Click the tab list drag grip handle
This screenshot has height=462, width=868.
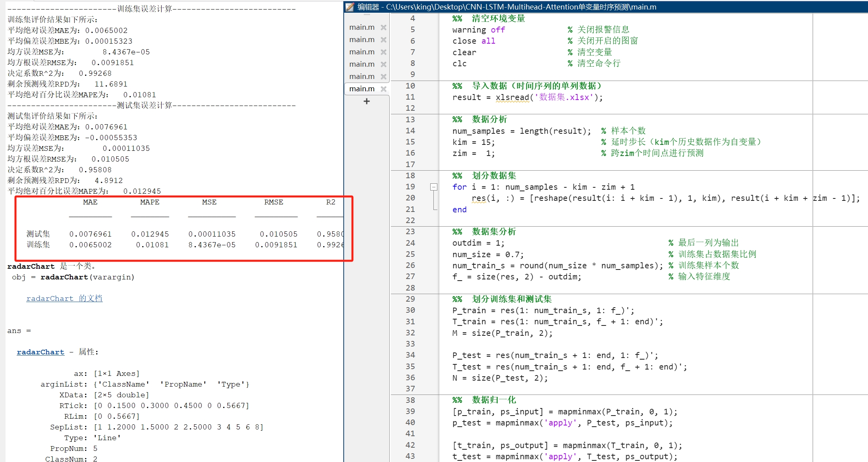367,15
